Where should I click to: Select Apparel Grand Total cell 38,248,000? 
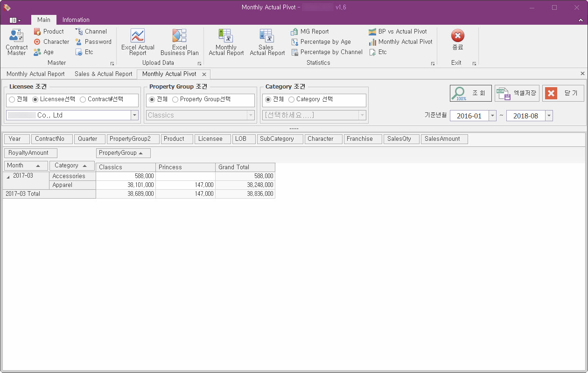[x=245, y=185]
